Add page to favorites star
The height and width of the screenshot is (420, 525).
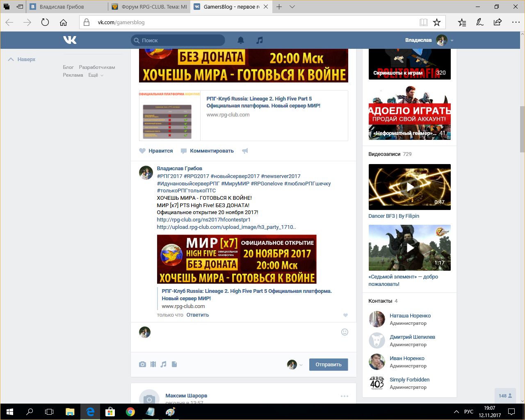[x=437, y=23]
